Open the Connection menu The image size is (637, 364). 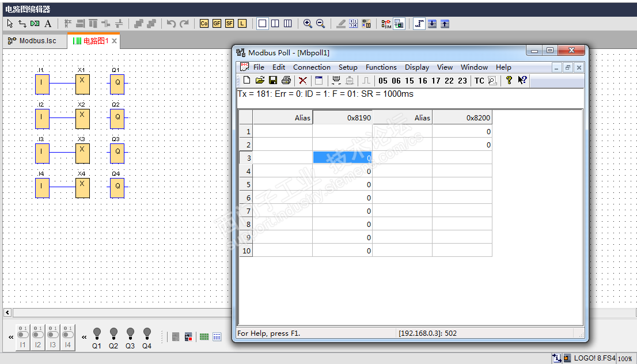(x=312, y=67)
